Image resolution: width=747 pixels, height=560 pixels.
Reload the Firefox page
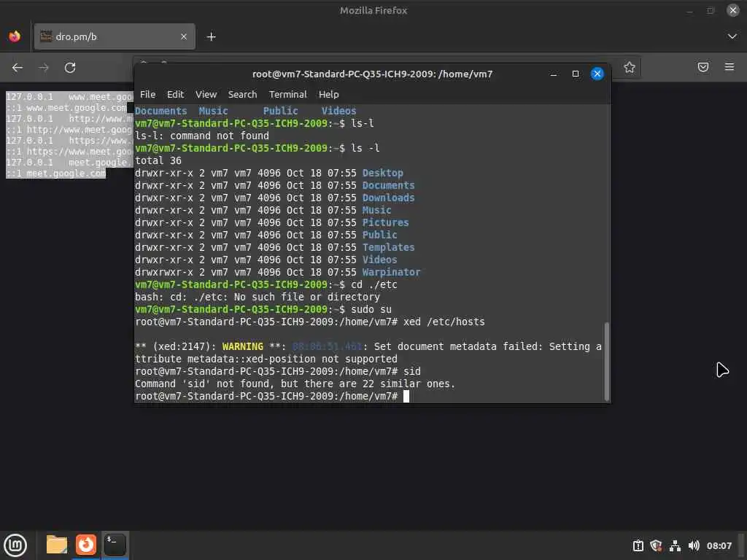pyautogui.click(x=70, y=68)
